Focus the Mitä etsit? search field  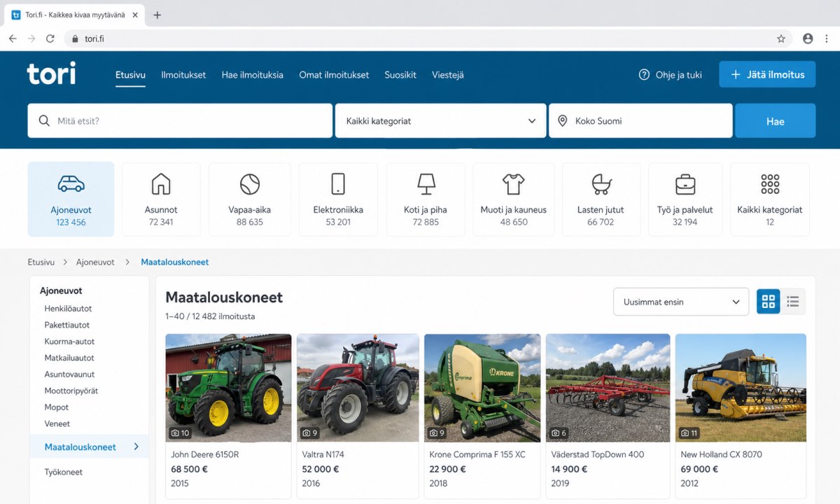tap(180, 121)
